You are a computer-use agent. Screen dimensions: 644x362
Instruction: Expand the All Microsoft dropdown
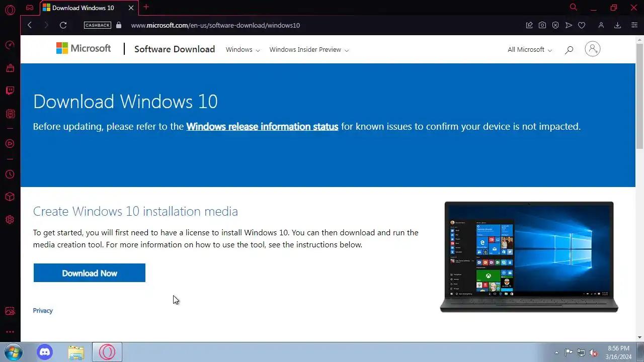pyautogui.click(x=530, y=49)
